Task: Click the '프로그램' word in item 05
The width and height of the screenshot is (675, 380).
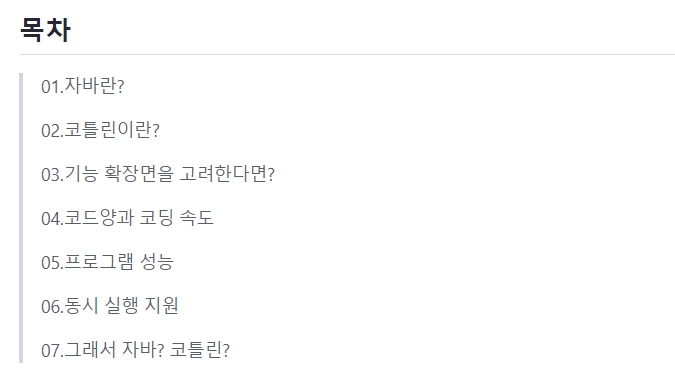Action: click(x=99, y=262)
